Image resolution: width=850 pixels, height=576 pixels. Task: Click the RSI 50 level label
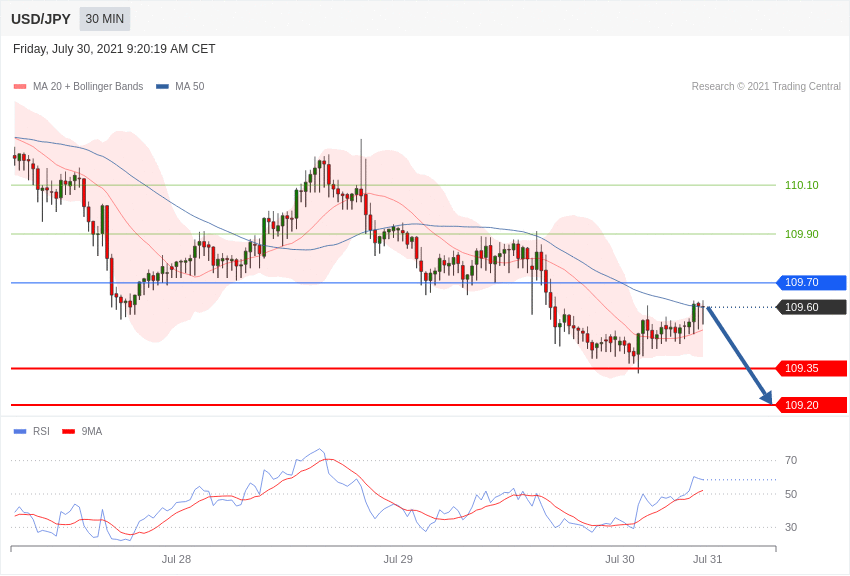point(791,494)
